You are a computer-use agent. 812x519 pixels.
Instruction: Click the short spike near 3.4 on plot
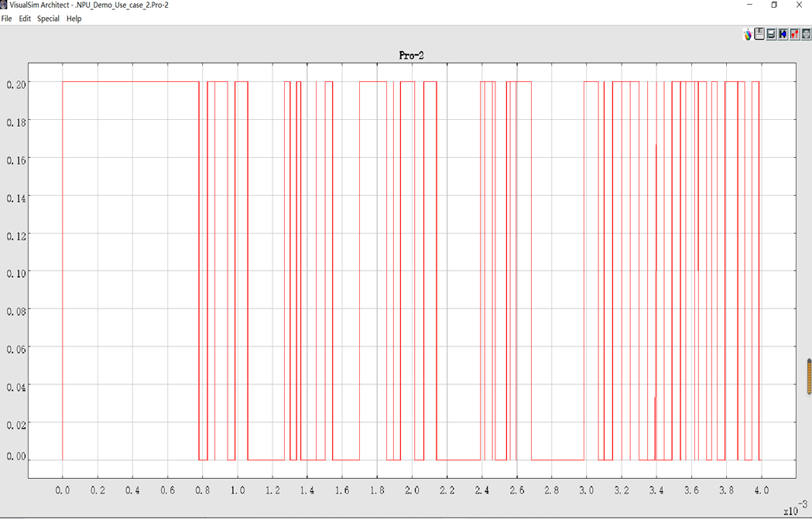[655, 425]
